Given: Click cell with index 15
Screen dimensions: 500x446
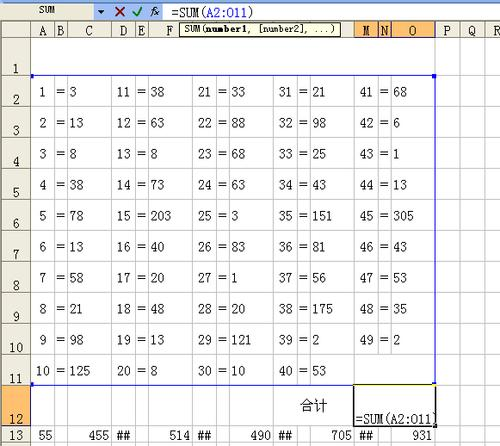Looking at the screenshot, I should [123, 216].
